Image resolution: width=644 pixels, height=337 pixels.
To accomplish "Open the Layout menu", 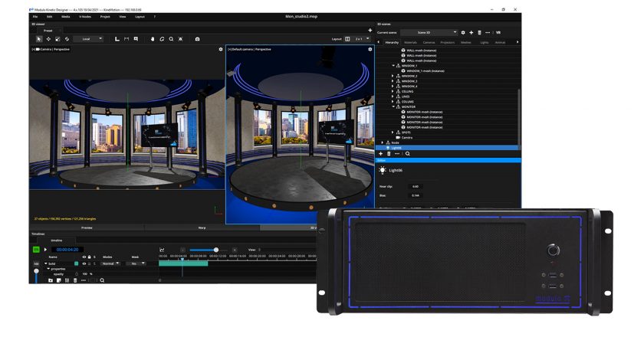I will pos(140,17).
